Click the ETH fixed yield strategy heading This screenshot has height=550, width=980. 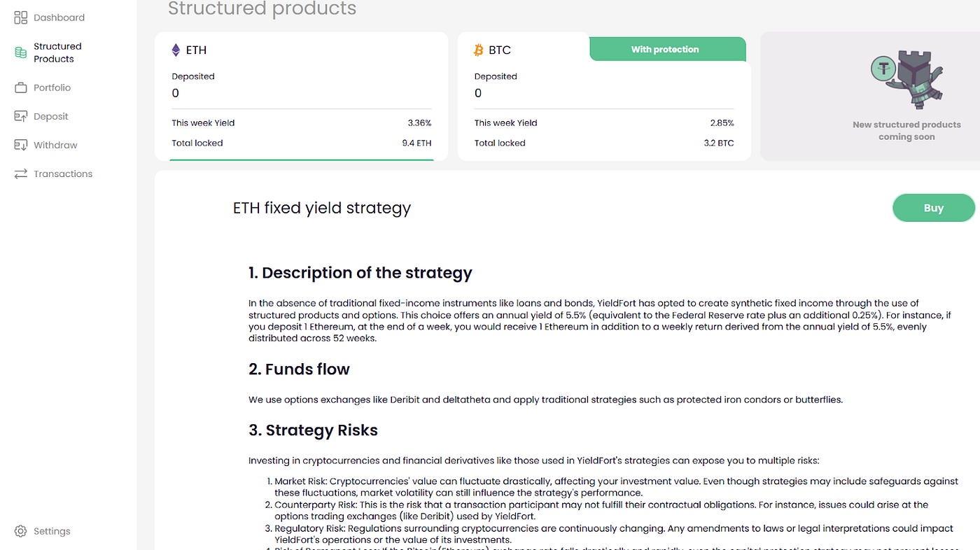click(322, 208)
